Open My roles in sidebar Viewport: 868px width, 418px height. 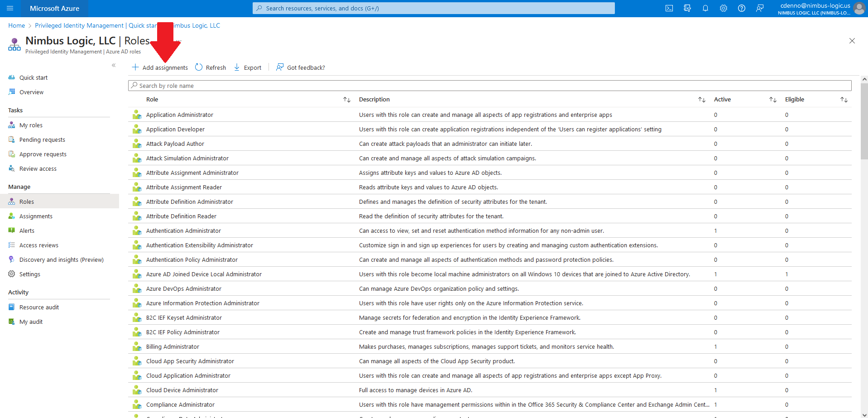[x=31, y=125]
